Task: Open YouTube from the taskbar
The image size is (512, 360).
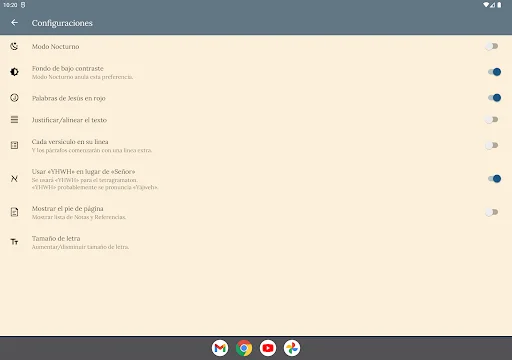Action: coord(268,348)
